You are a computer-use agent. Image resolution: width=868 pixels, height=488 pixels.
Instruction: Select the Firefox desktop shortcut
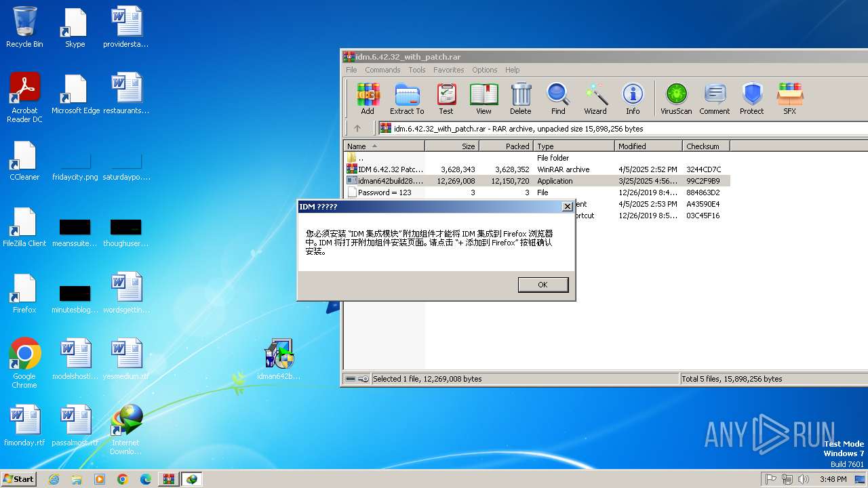point(24,293)
